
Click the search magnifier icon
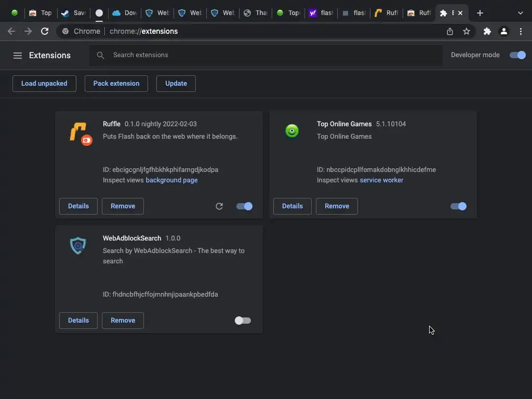[100, 55]
